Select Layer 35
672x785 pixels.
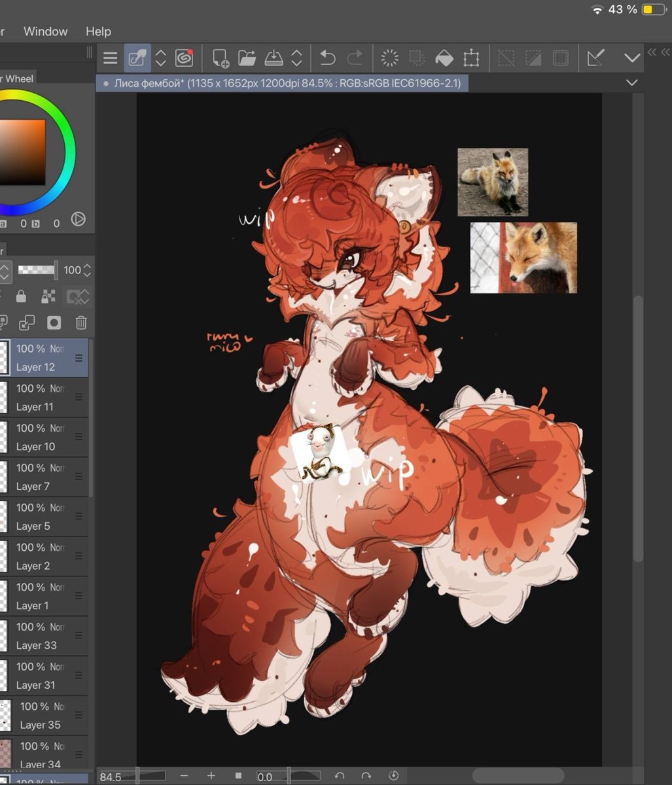(x=44, y=716)
